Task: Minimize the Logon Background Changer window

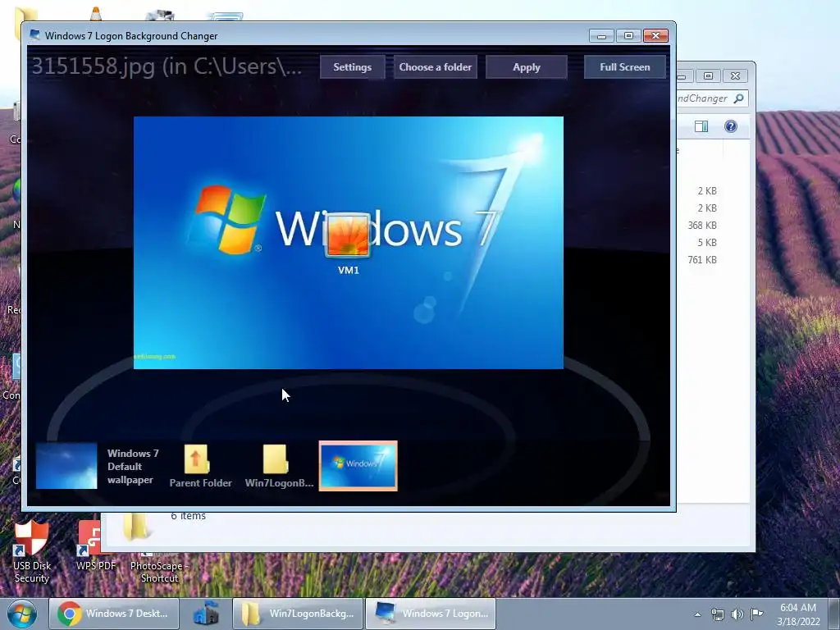Action: pos(601,36)
